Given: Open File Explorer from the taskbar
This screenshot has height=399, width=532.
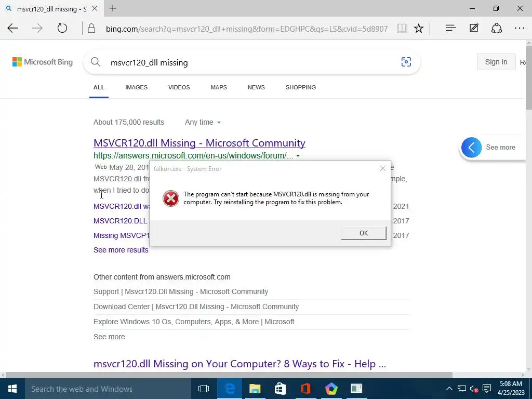Looking at the screenshot, I should (x=255, y=389).
